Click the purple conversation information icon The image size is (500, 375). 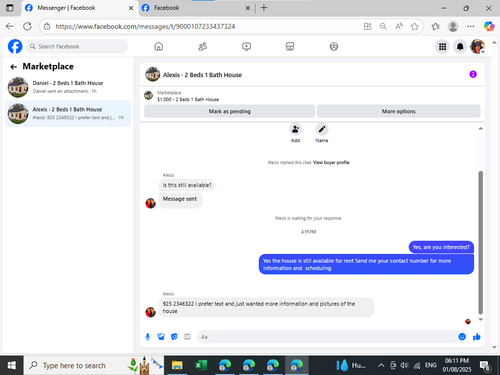coord(473,74)
